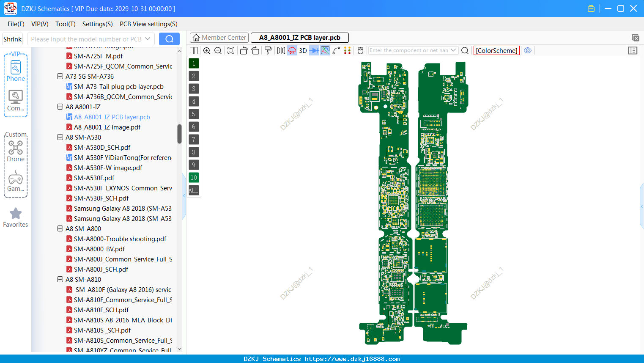The width and height of the screenshot is (644, 363).
Task: Click the detach window icon near tabs
Action: pos(635,38)
